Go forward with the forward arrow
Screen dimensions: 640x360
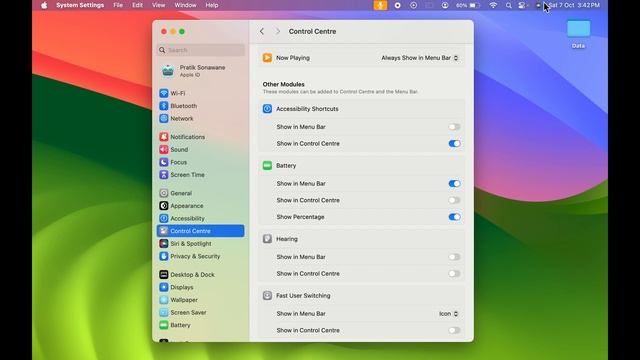[x=278, y=31]
